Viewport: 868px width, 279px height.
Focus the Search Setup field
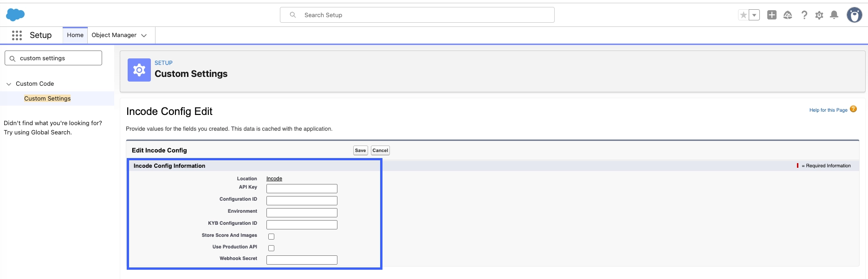pyautogui.click(x=417, y=15)
